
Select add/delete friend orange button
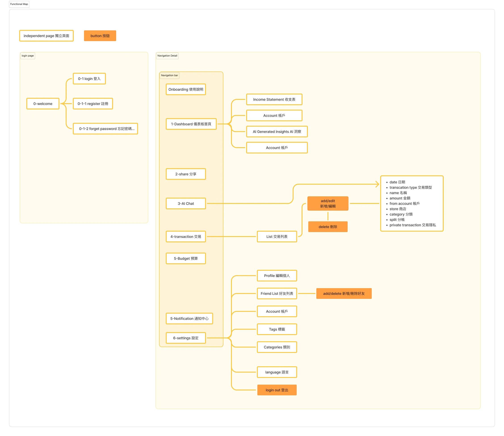pos(344,293)
